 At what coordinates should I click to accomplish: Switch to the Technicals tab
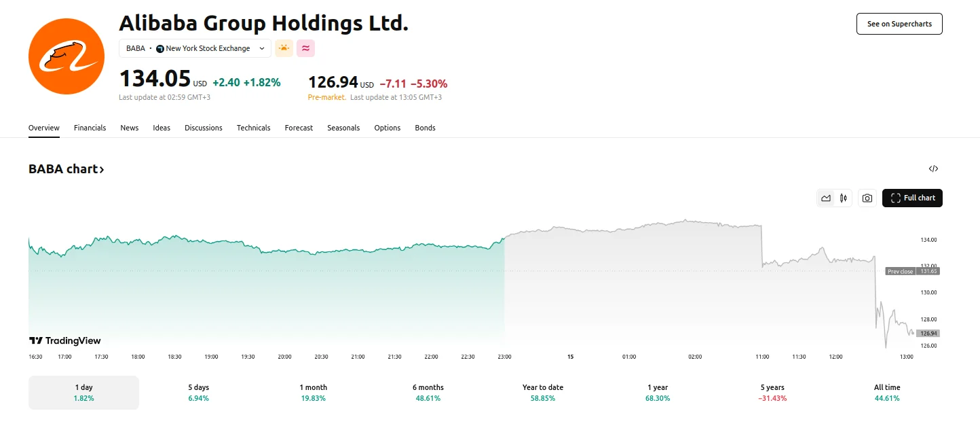253,128
